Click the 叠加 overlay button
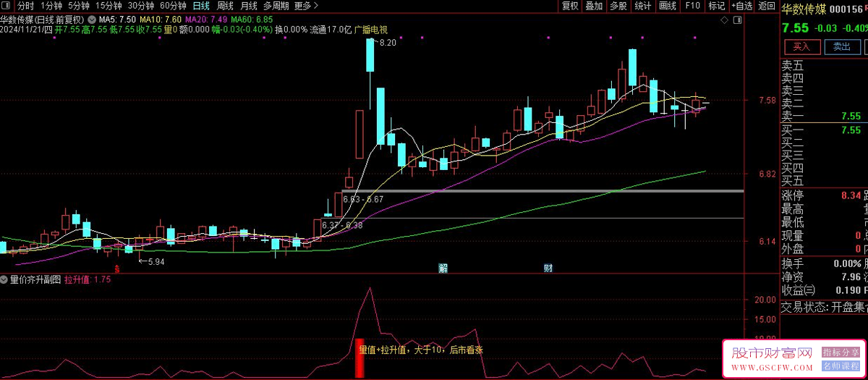 tap(594, 6)
